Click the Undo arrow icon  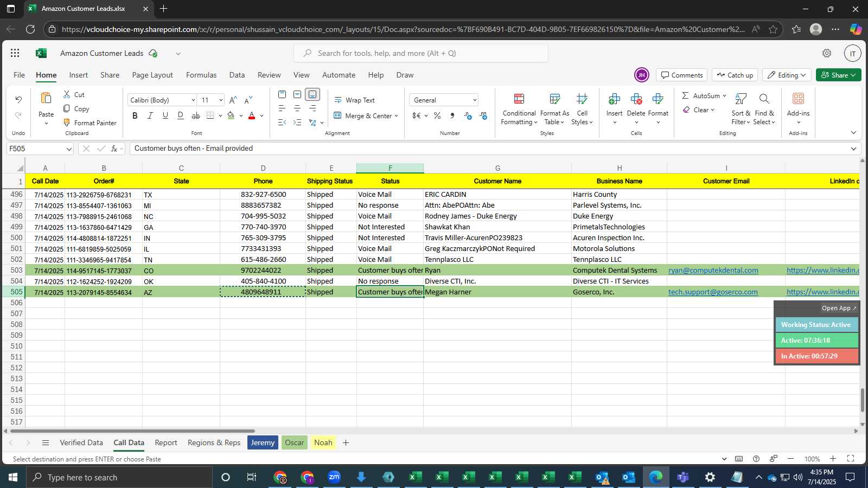coord(18,99)
